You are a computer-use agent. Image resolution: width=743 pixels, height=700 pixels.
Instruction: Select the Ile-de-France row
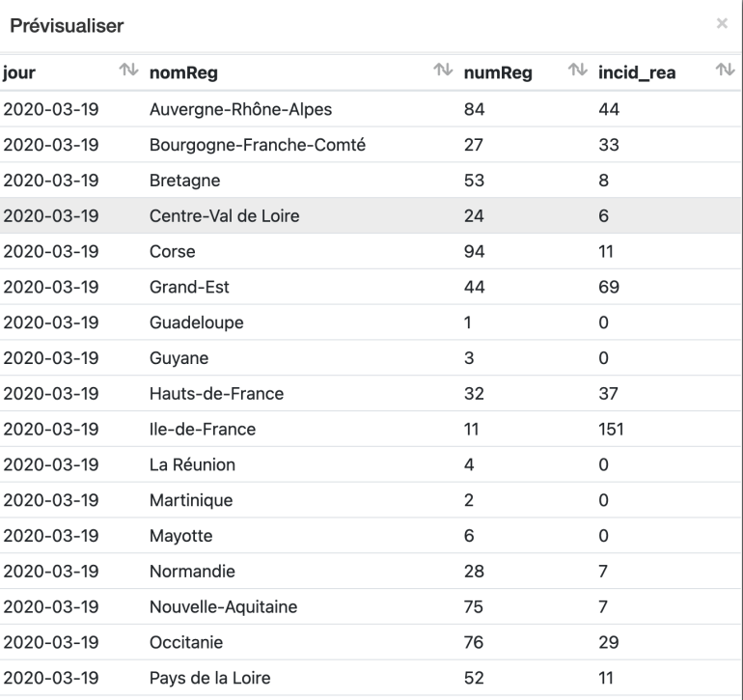[371, 430]
